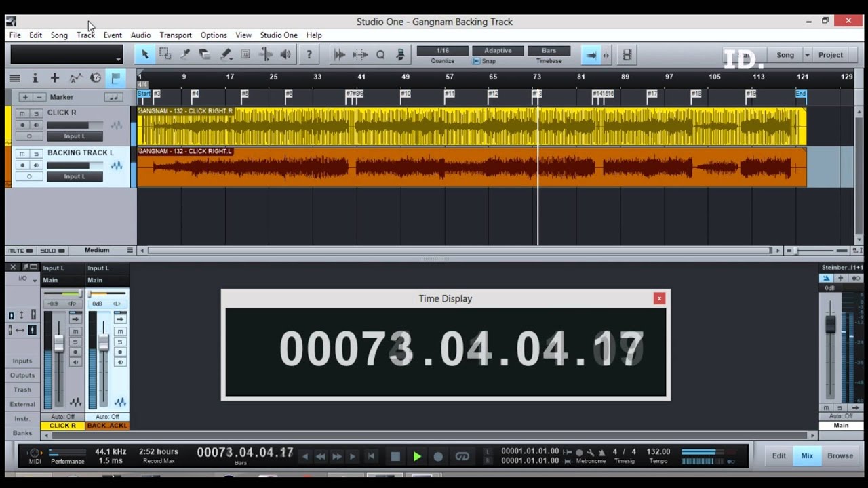The height and width of the screenshot is (488, 868).
Task: Open the Studio One menu
Action: (x=279, y=35)
